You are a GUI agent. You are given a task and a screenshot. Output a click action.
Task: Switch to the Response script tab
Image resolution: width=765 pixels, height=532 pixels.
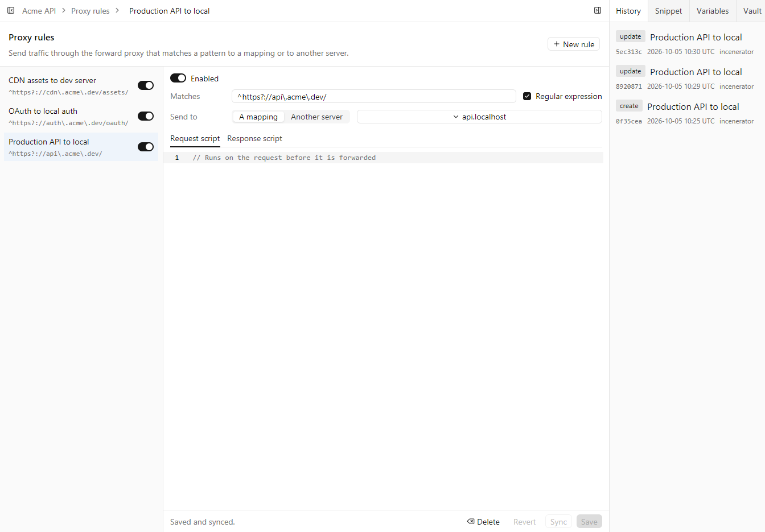pos(254,139)
